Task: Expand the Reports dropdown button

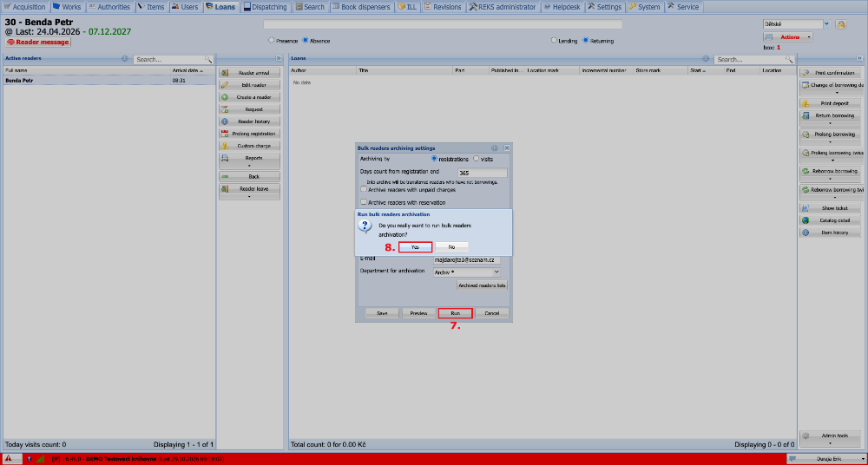Action: [249, 161]
